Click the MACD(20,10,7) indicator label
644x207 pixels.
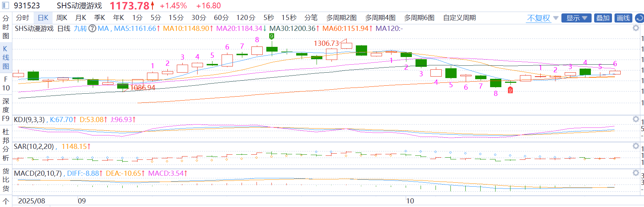coord(38,173)
